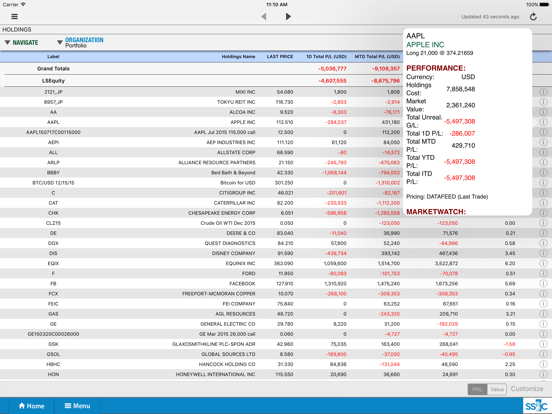Open info for HONEYWELL INTERNATIONAL INC row

pyautogui.click(x=543, y=375)
